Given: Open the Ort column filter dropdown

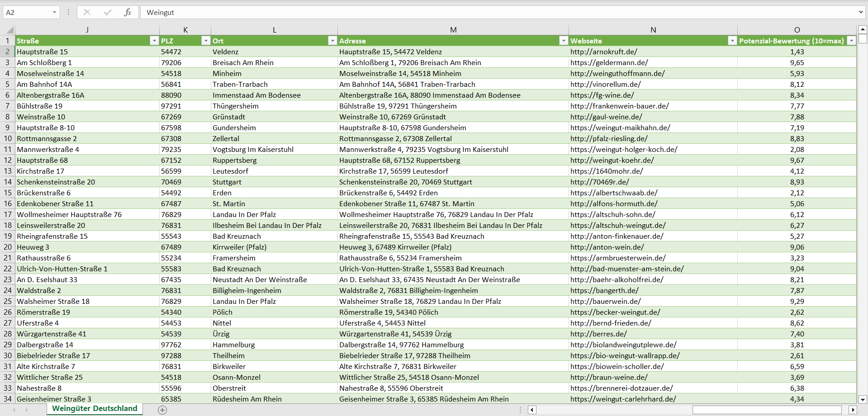Looking at the screenshot, I should [332, 41].
